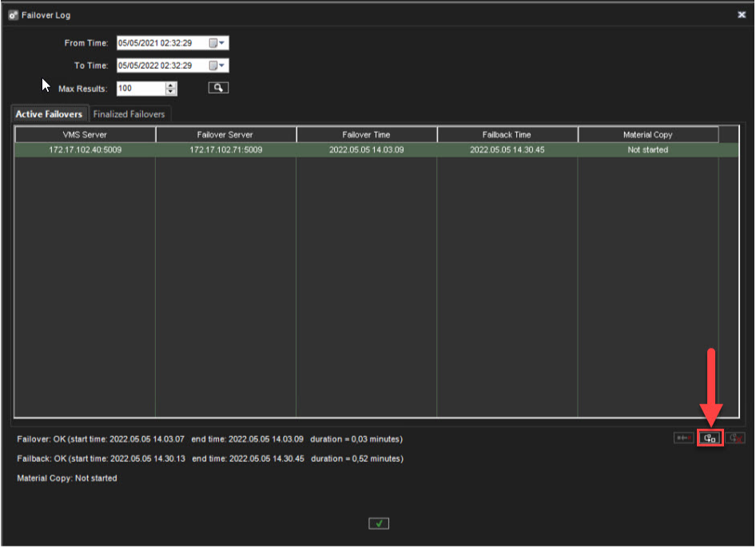Click the failback button left of highlighted one

pos(683,438)
